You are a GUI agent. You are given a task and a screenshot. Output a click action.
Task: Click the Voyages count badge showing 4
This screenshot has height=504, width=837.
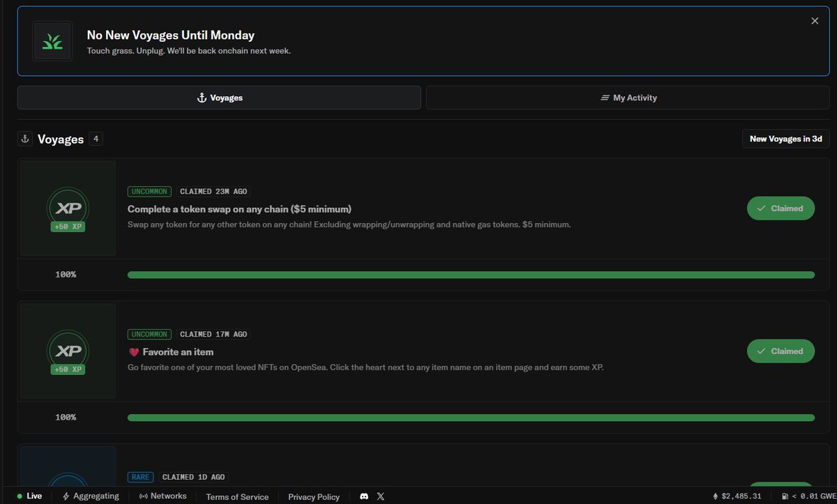(x=96, y=139)
